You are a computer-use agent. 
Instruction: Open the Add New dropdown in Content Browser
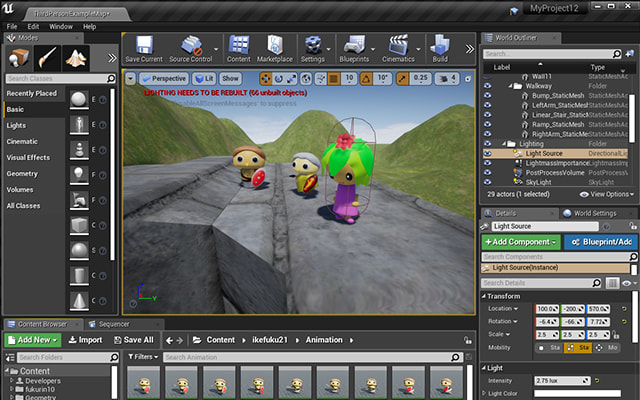[34, 340]
